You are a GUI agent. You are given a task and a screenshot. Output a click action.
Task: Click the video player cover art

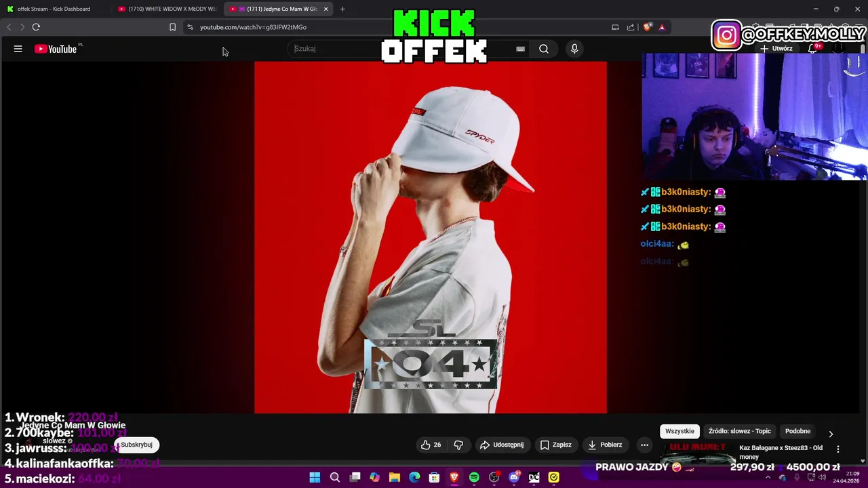point(431,237)
